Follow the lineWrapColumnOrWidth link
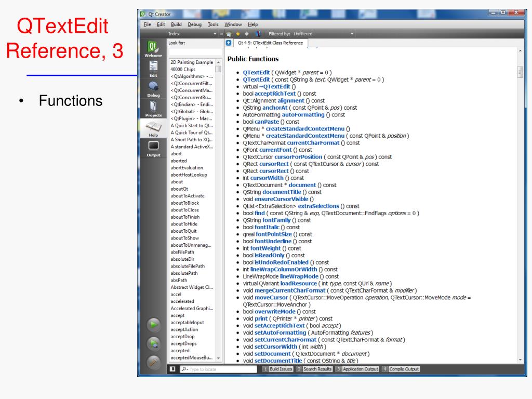The height and width of the screenshot is (399, 532). coord(284,270)
